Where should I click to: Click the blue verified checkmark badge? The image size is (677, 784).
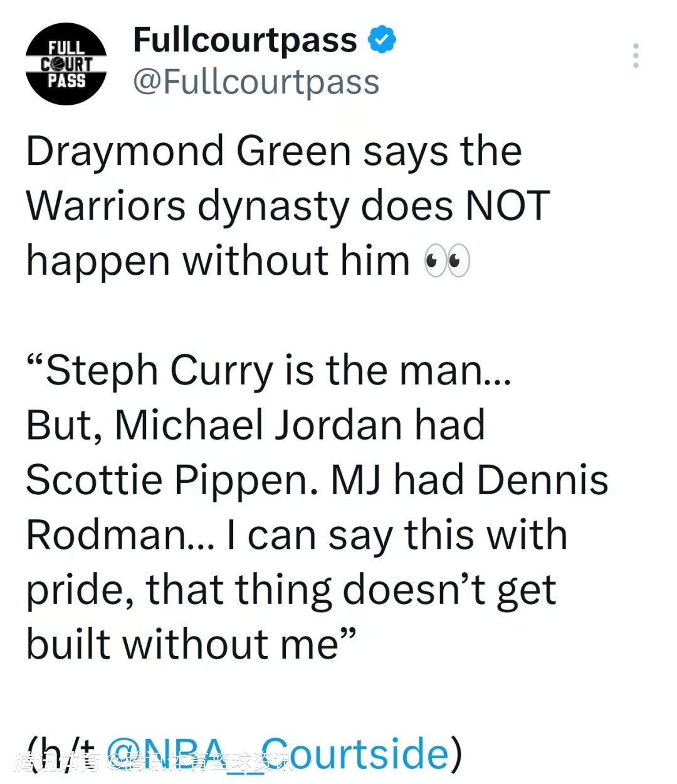tap(381, 40)
